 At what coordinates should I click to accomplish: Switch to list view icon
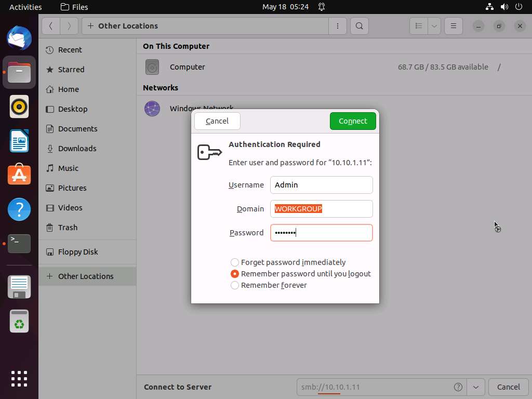pyautogui.click(x=419, y=26)
